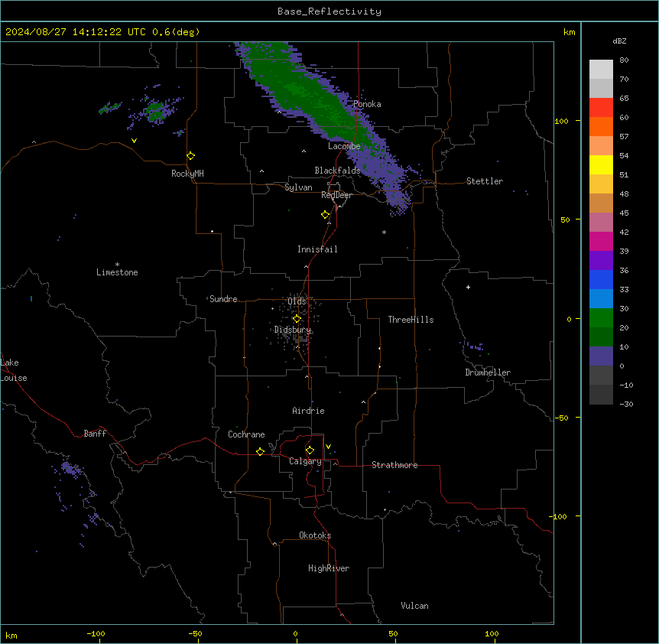Image resolution: width=659 pixels, height=644 pixels.
Task: Select the Banff label
Action: 95,434
